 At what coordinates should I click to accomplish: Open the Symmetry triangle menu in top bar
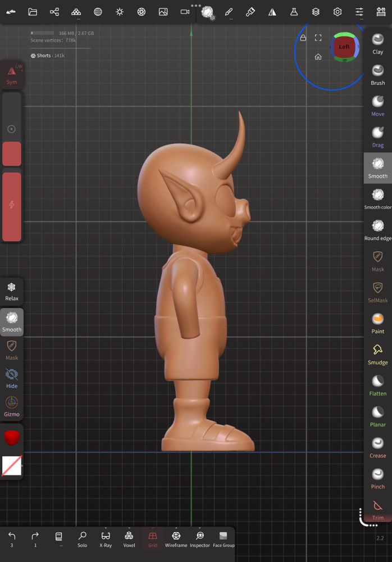click(272, 12)
